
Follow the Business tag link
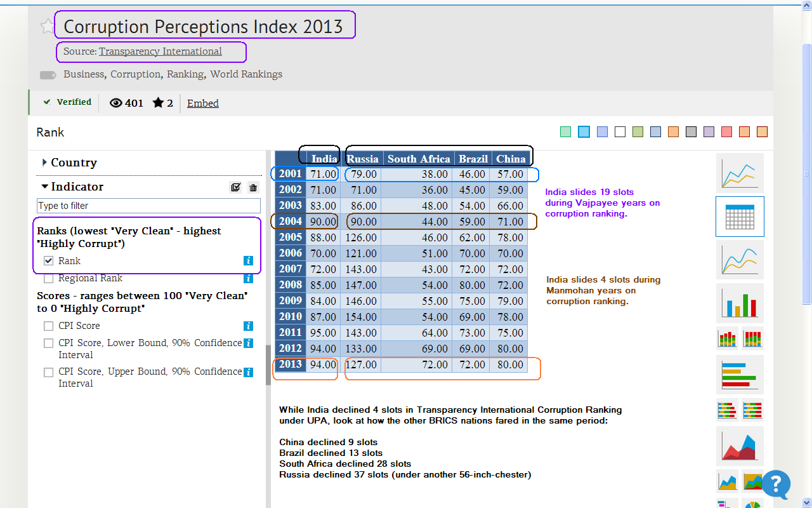(x=84, y=74)
